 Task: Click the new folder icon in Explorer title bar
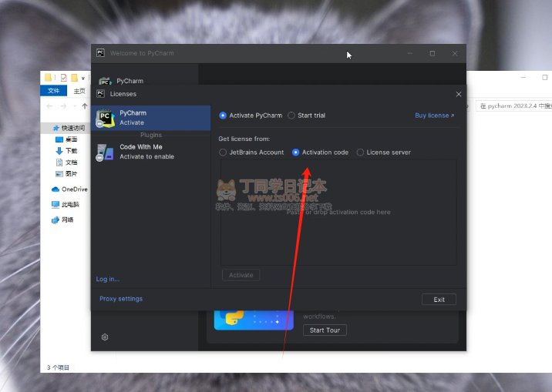click(x=74, y=77)
